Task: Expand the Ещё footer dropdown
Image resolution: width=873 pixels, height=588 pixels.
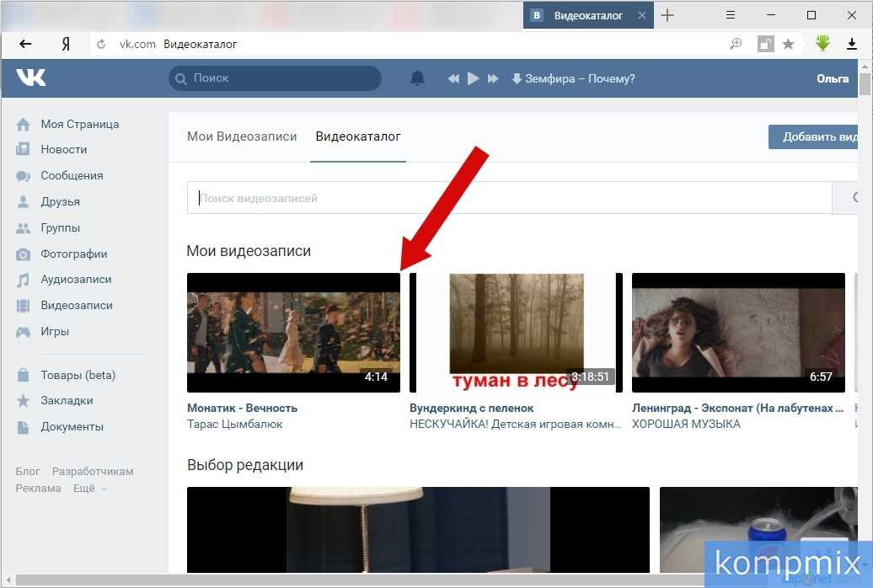Action: 89,489
